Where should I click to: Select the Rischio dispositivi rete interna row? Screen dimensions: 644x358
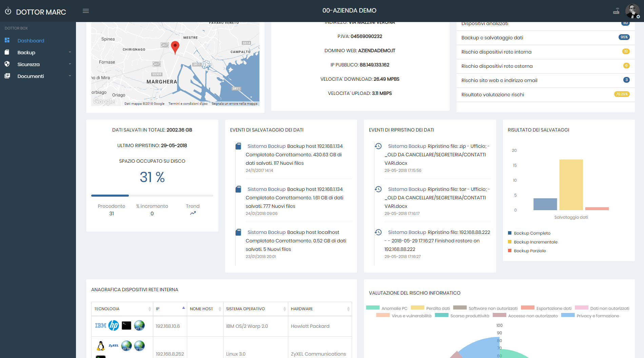pyautogui.click(x=545, y=52)
